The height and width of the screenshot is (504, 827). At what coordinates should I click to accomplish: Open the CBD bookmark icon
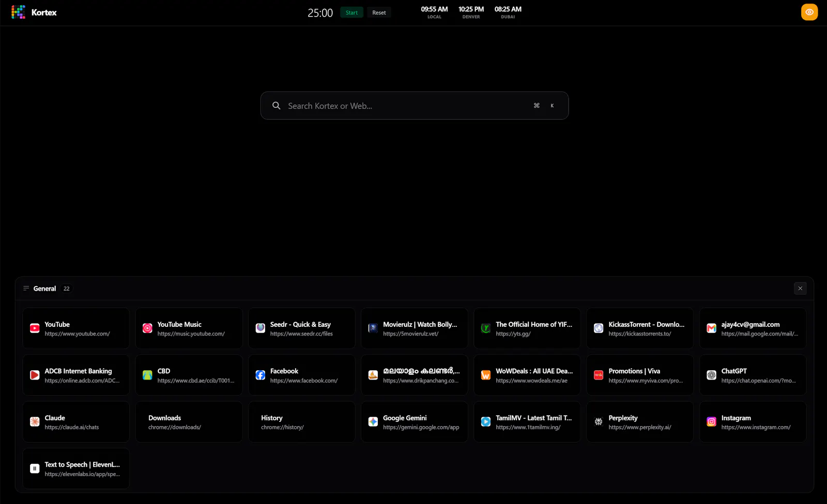[147, 375]
